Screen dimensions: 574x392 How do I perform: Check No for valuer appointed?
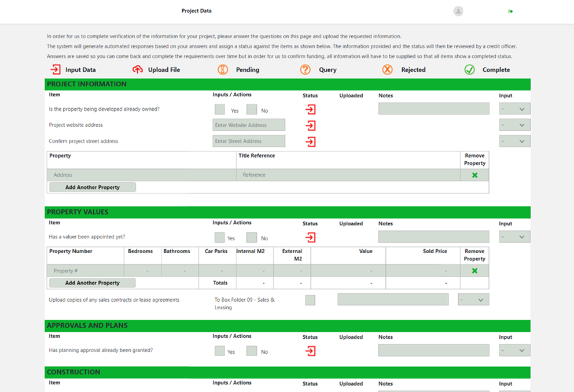click(x=252, y=237)
